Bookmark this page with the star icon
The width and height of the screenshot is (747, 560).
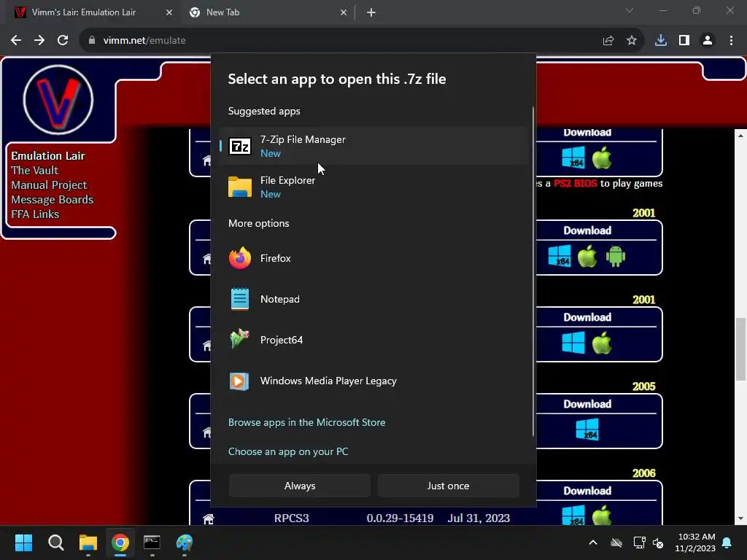click(x=632, y=41)
